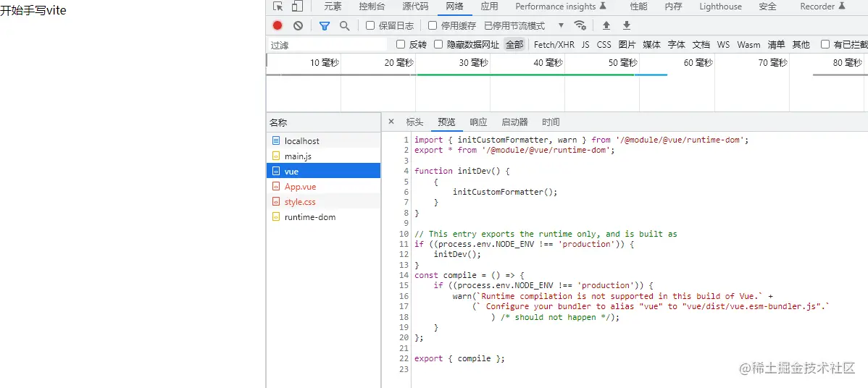Stop recording network log red button
Image resolution: width=868 pixels, height=388 pixels.
click(x=277, y=25)
